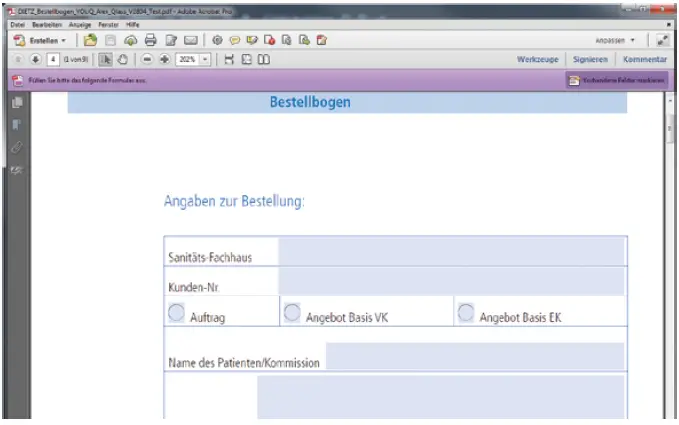Send file via email envelope icon

[191, 41]
